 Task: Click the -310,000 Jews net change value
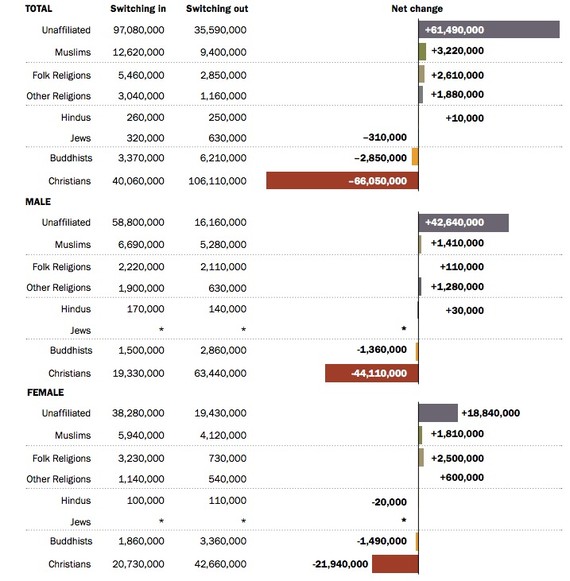coord(385,137)
